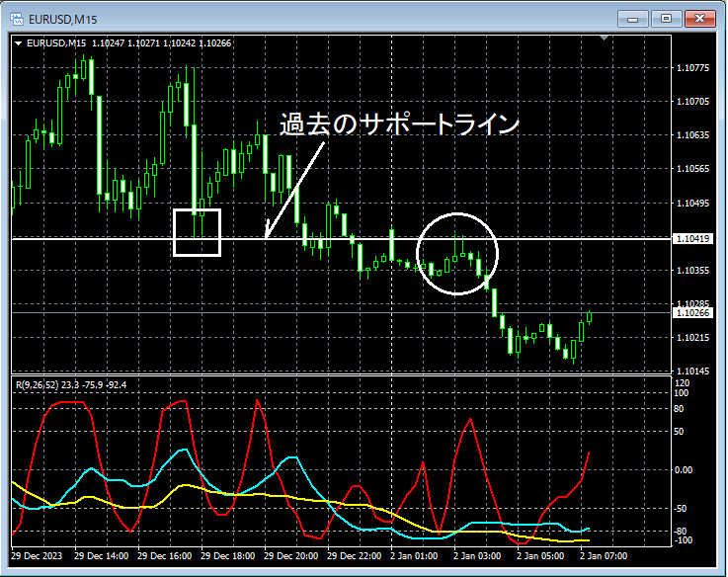This screenshot has height=577, width=728.
Task: Click the 29 Dec 2023 date label
Action: click(x=37, y=555)
